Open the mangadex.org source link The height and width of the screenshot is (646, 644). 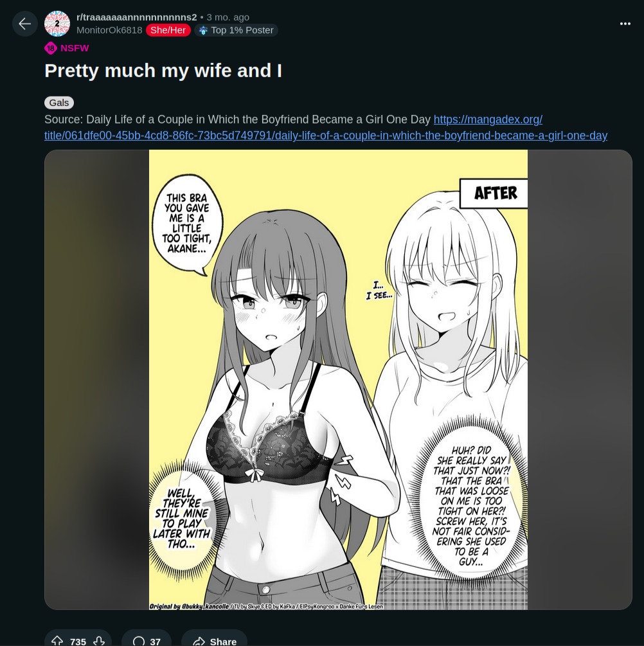tap(325, 127)
